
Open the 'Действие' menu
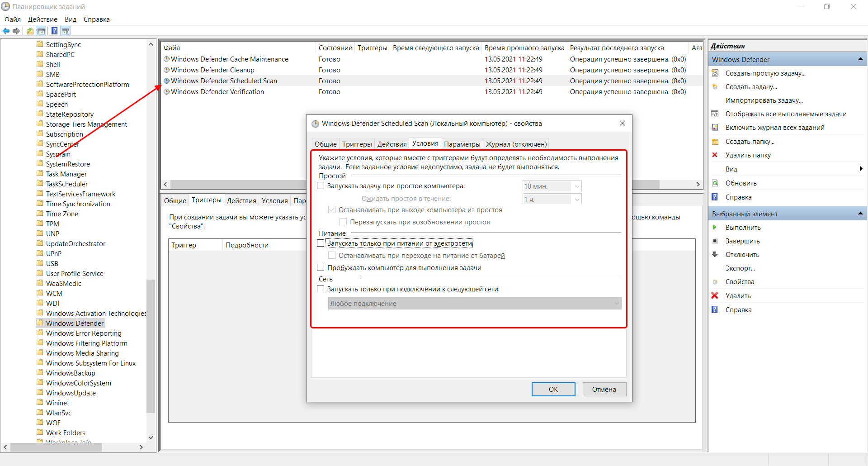(42, 19)
